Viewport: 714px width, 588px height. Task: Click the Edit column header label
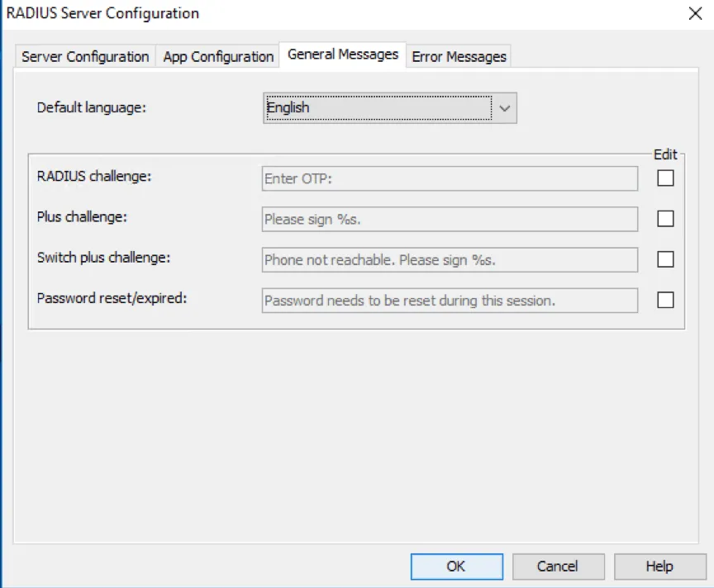(664, 154)
